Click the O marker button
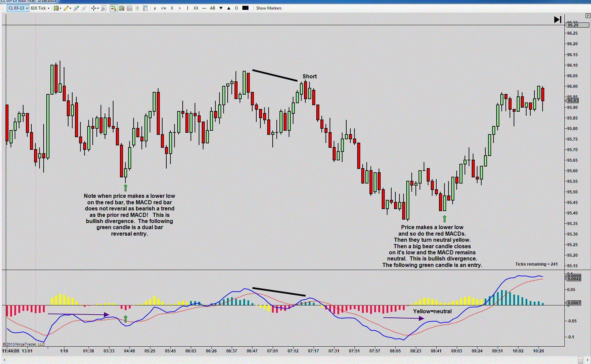The height and width of the screenshot is (364, 591). coord(236,8)
